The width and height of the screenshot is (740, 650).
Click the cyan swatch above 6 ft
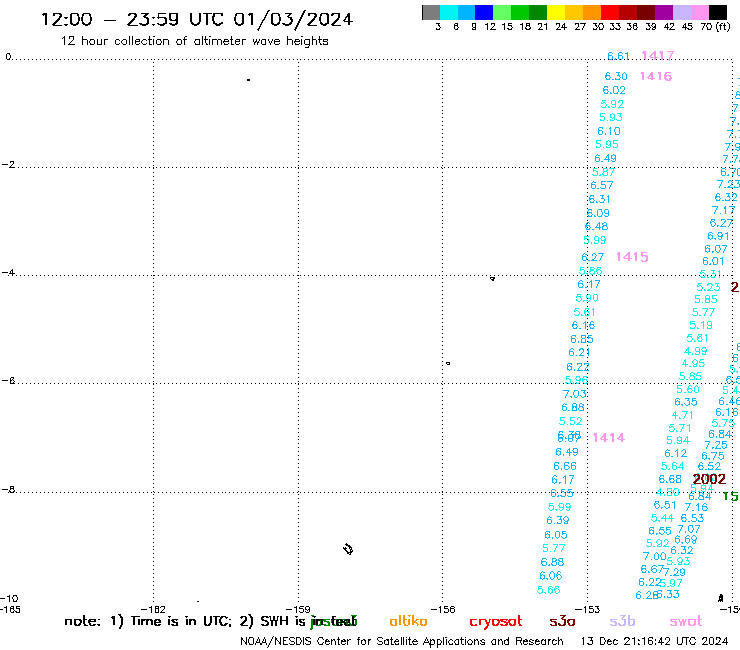[449, 12]
